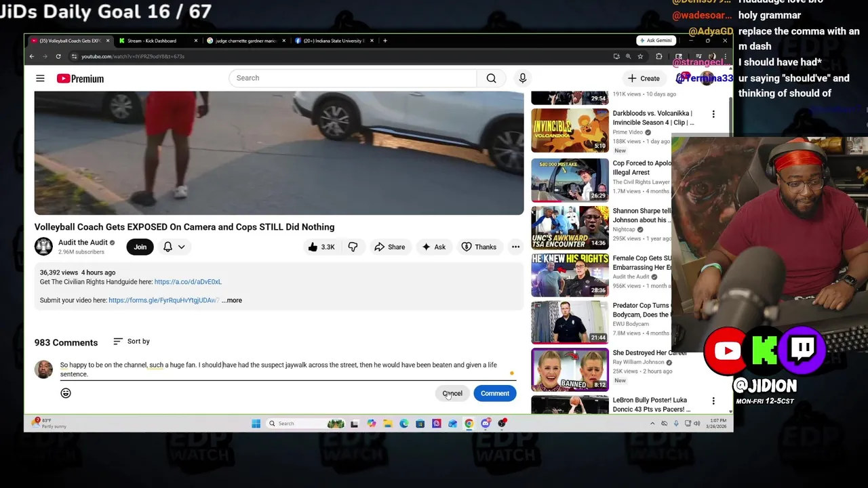Open options menu for Darkbloods vs. Volcanikka

coord(713,115)
